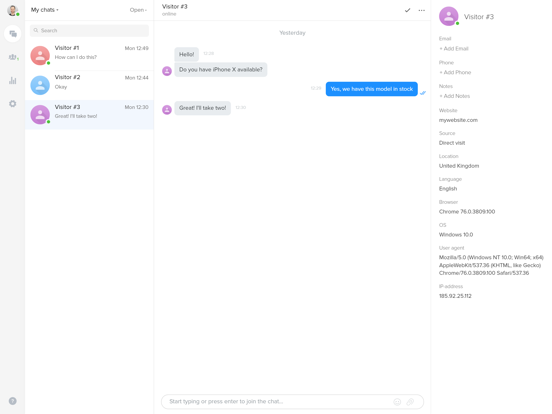552x414 pixels.
Task: Click Add Phone link
Action: coord(455,72)
